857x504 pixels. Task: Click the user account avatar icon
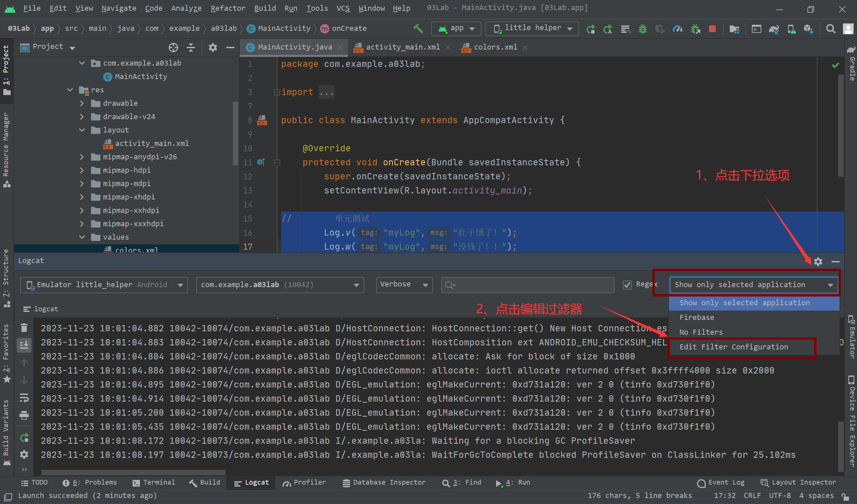(x=848, y=29)
